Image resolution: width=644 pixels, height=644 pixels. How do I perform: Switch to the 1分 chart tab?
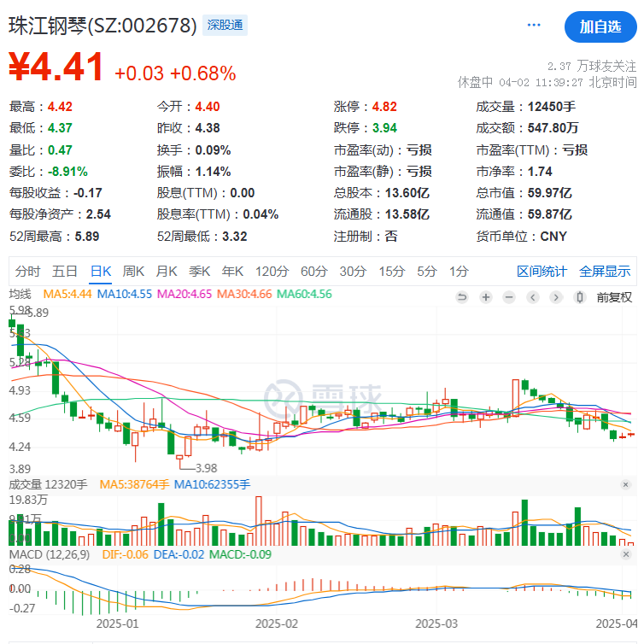coord(459,272)
